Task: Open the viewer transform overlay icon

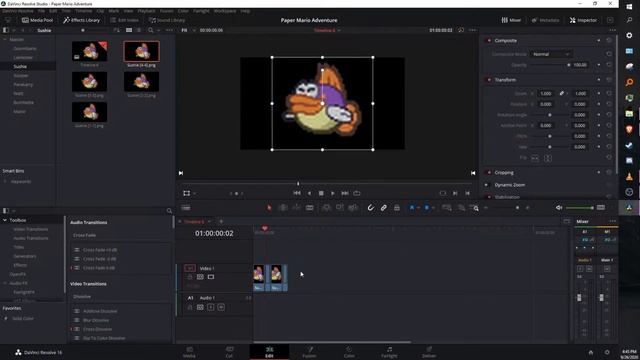Action: [x=187, y=193]
